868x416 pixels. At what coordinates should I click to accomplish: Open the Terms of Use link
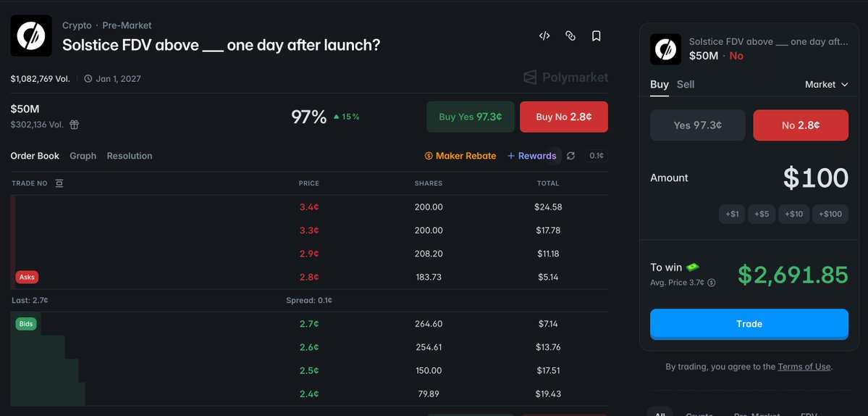[804, 367]
